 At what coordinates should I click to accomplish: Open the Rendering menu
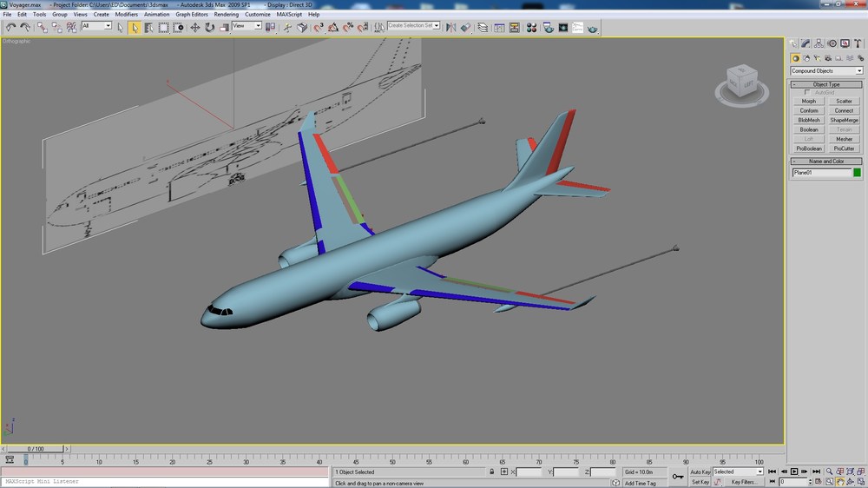click(226, 15)
